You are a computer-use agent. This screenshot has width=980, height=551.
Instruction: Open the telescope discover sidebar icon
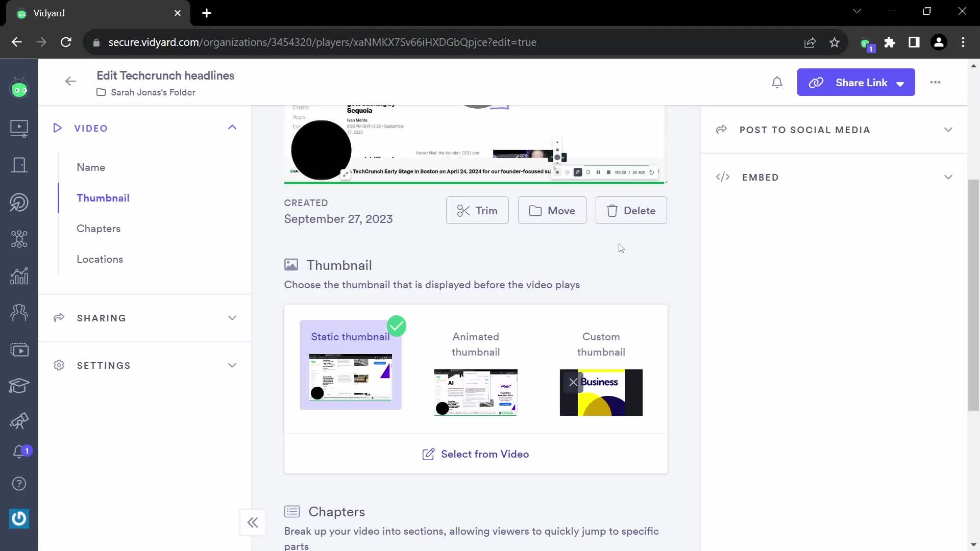point(19,421)
